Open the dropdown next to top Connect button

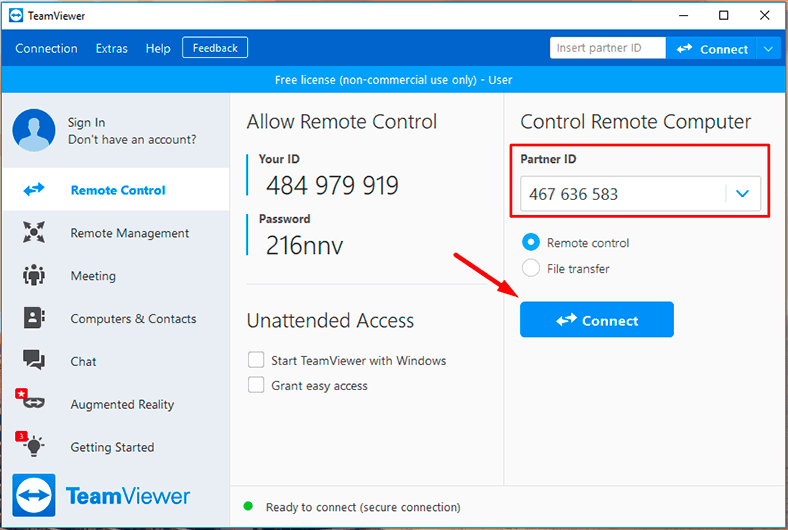768,49
